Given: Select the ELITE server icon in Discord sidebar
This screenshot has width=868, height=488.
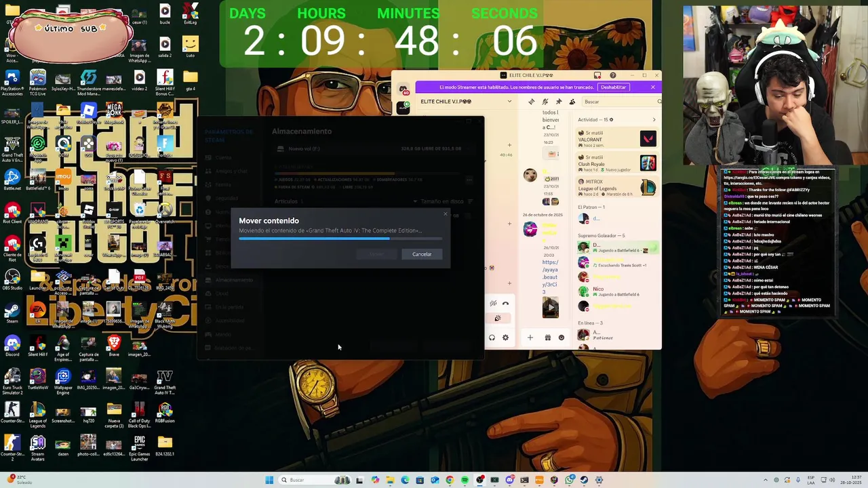Looking at the screenshot, I should [x=403, y=107].
